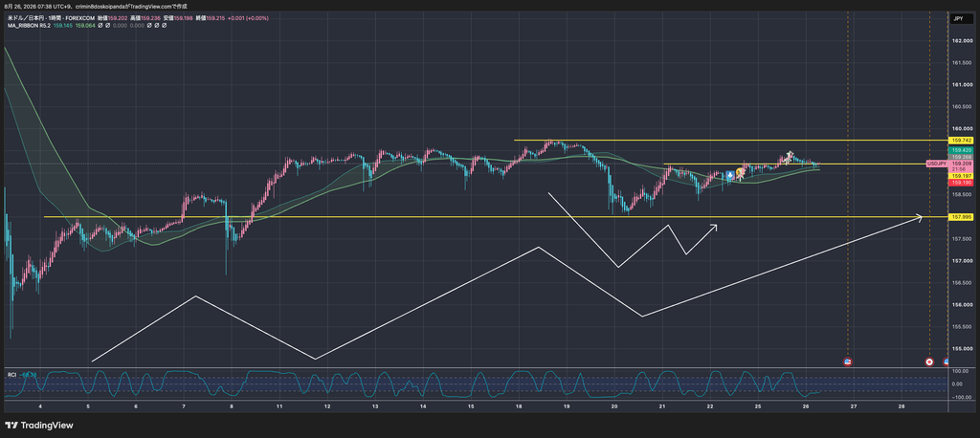Click 162.000 on the price axis
Screen dimensions: 980x438
click(x=961, y=40)
